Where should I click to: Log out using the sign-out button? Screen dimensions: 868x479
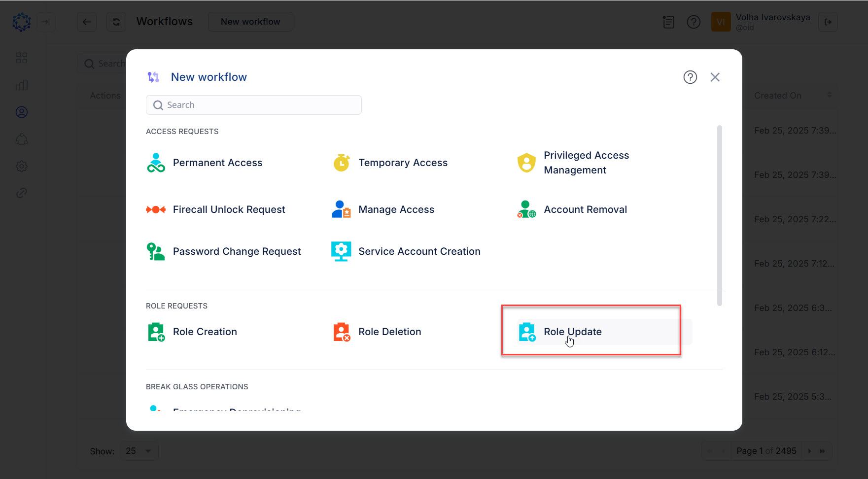point(828,22)
